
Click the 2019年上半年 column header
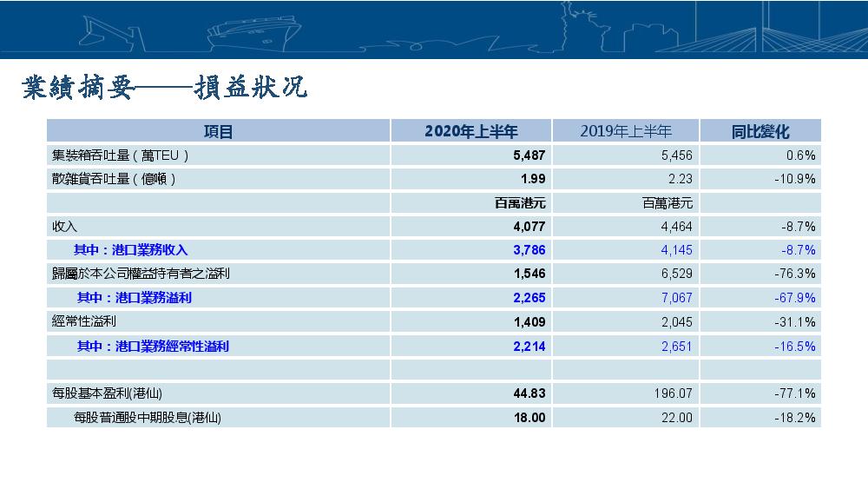coord(625,132)
